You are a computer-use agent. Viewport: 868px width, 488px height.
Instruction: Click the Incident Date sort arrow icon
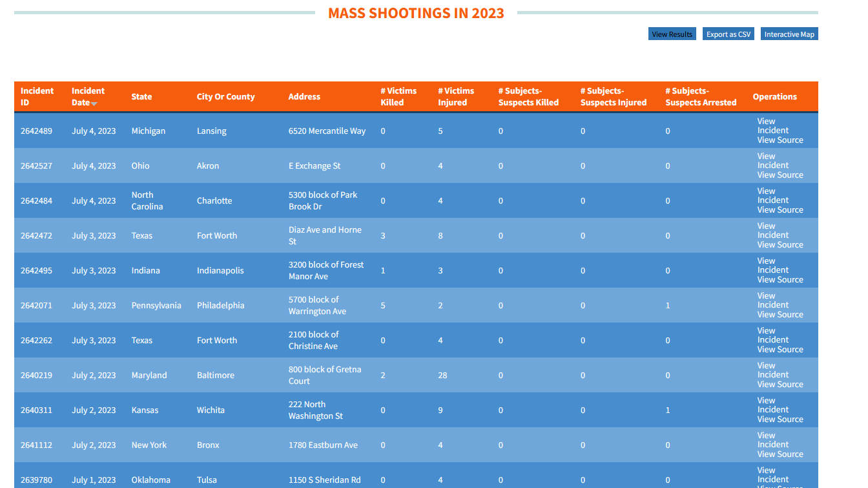tap(94, 103)
